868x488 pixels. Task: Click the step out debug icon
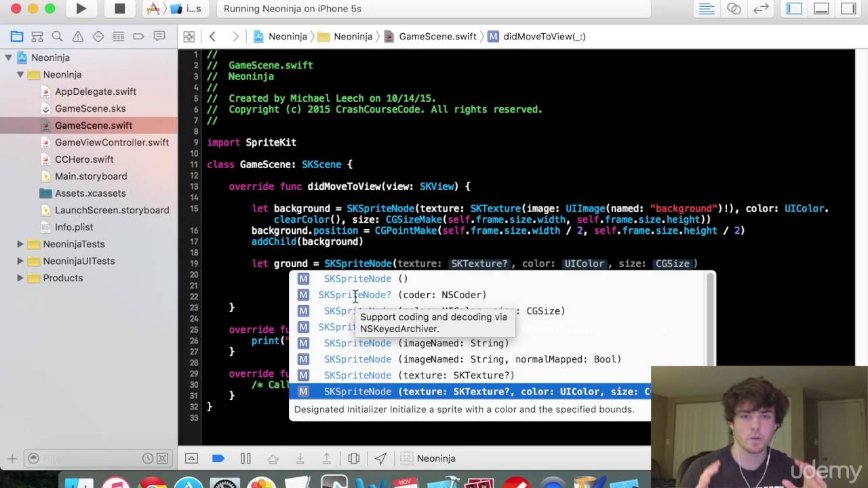[x=327, y=459]
